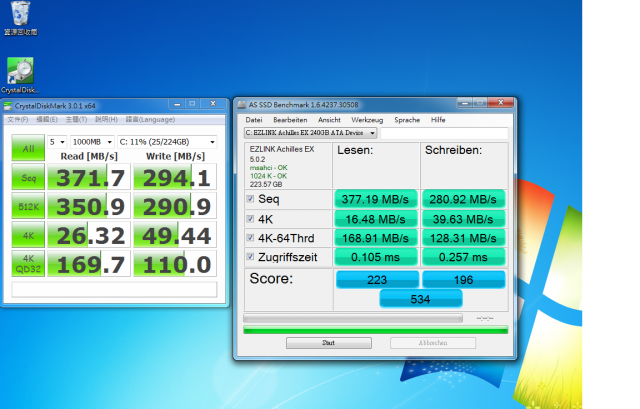Open the Sprache menu

[x=407, y=120]
